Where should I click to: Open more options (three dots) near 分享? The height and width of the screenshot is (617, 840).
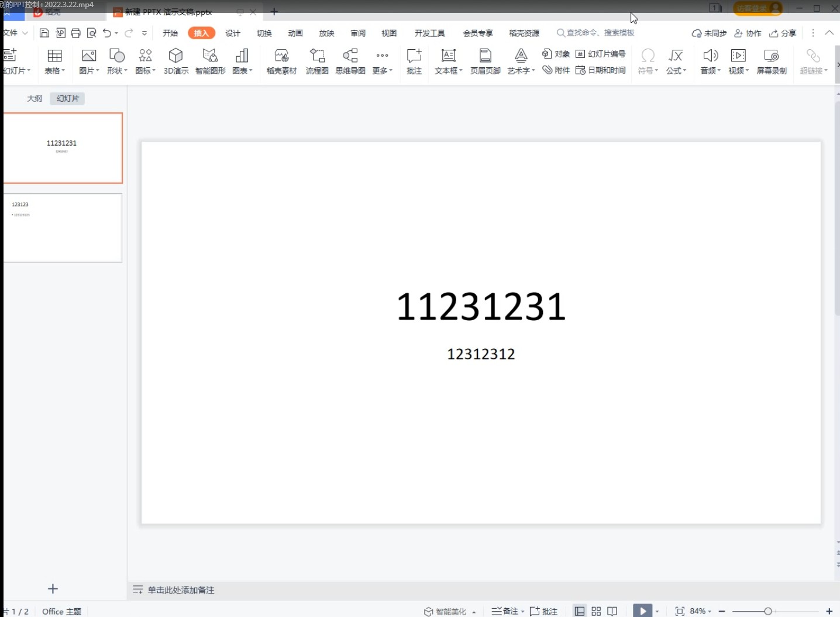[x=813, y=33]
